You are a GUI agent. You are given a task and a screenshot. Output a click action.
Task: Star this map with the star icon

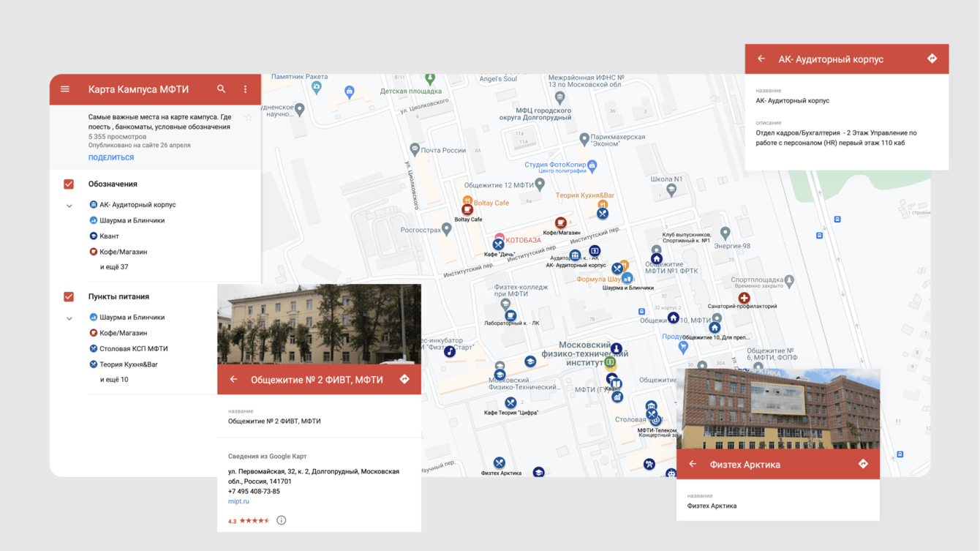point(248,117)
